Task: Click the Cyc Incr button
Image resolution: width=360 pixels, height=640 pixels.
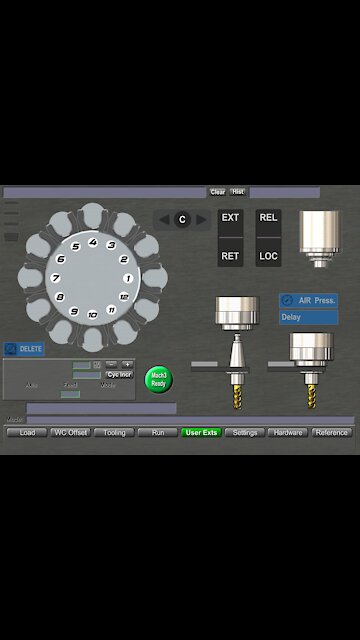Action: click(120, 375)
